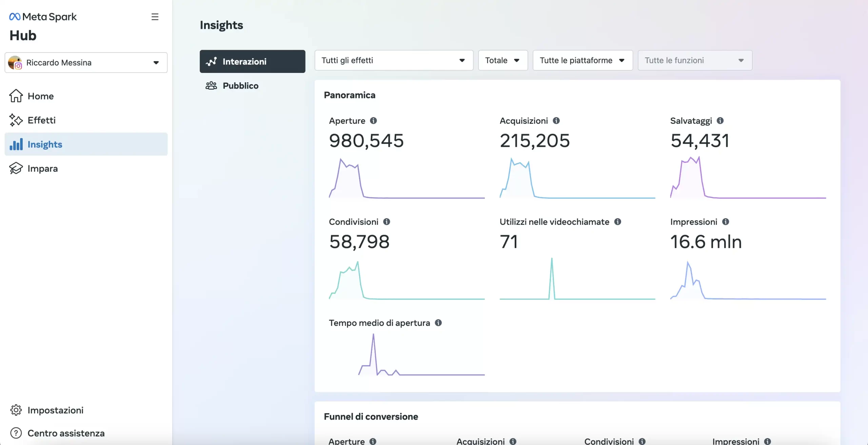
Task: Show info tooltip for Salvataggi
Action: [x=720, y=121]
